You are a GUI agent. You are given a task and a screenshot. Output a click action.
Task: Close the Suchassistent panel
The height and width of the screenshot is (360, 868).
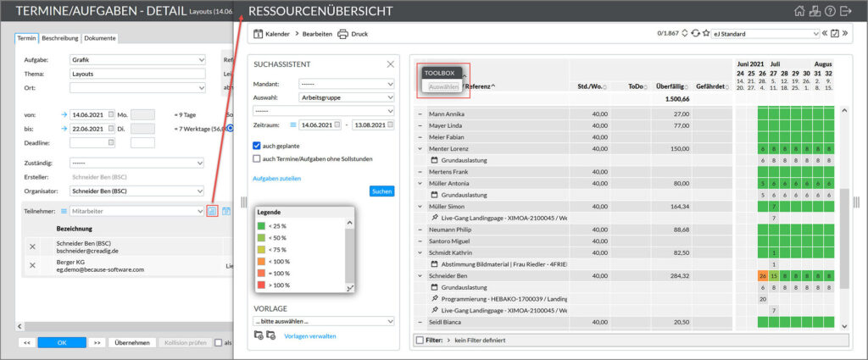click(x=390, y=64)
